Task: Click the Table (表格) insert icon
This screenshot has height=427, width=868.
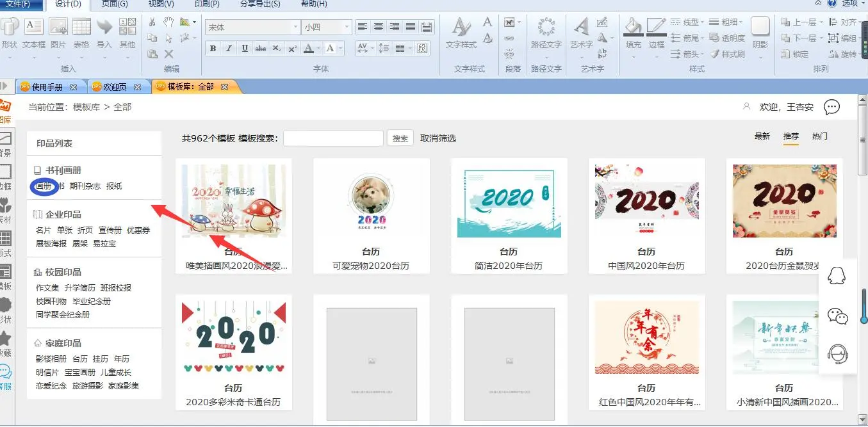Action: [x=81, y=33]
